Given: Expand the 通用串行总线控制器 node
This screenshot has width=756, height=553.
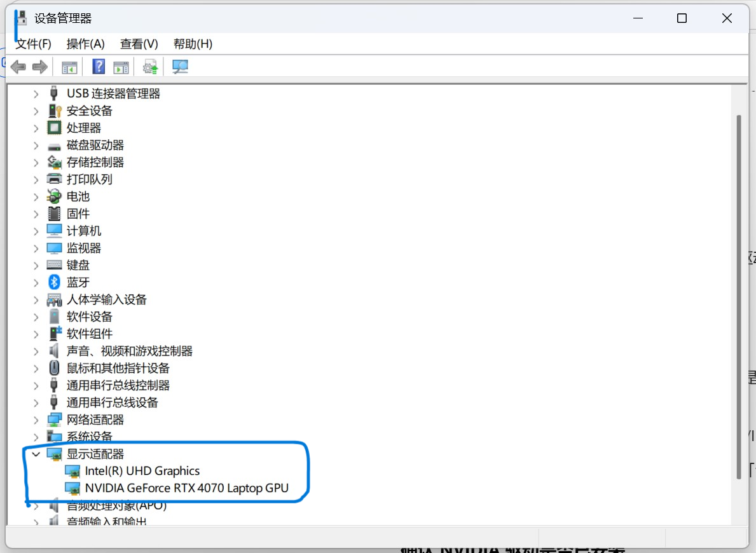Looking at the screenshot, I should click(36, 386).
